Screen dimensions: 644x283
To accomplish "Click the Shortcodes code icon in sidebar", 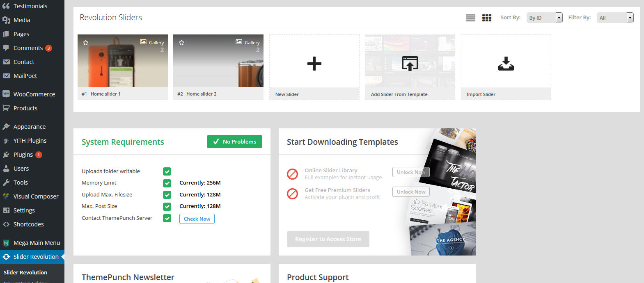I will pyautogui.click(x=6, y=224).
